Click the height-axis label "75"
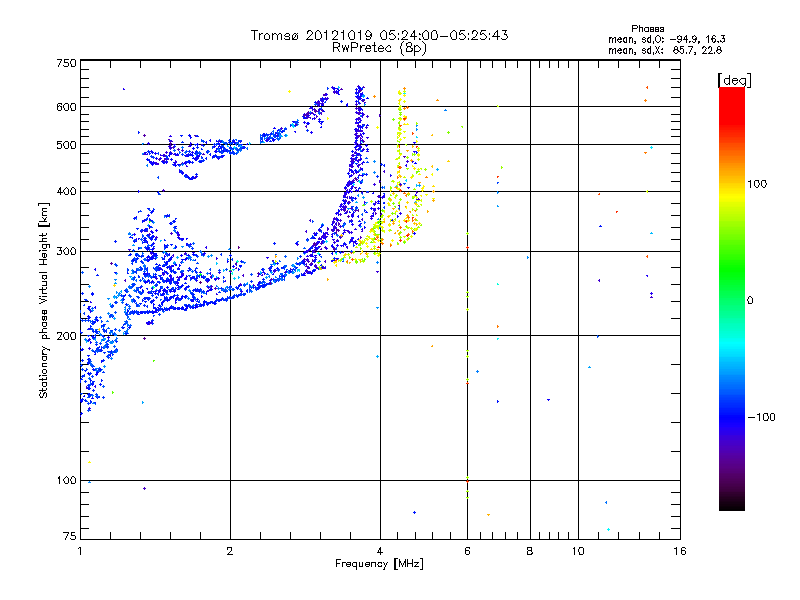Viewport: 800px width, 600px height. click(70, 536)
